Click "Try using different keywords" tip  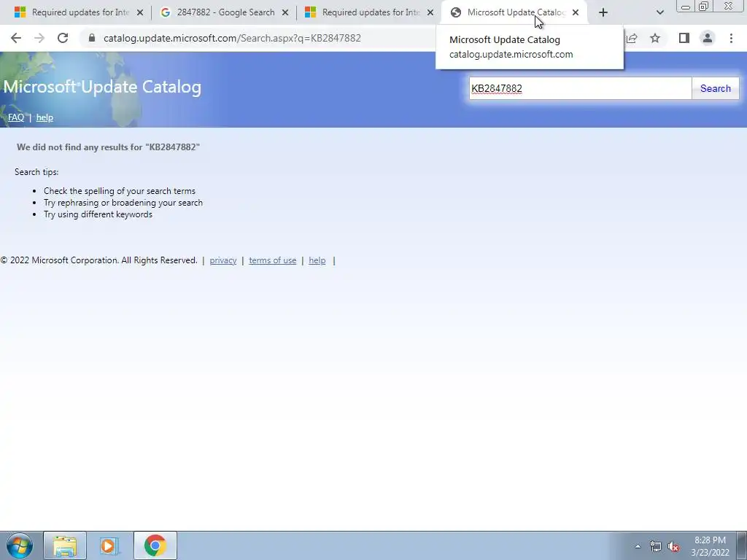click(x=98, y=214)
